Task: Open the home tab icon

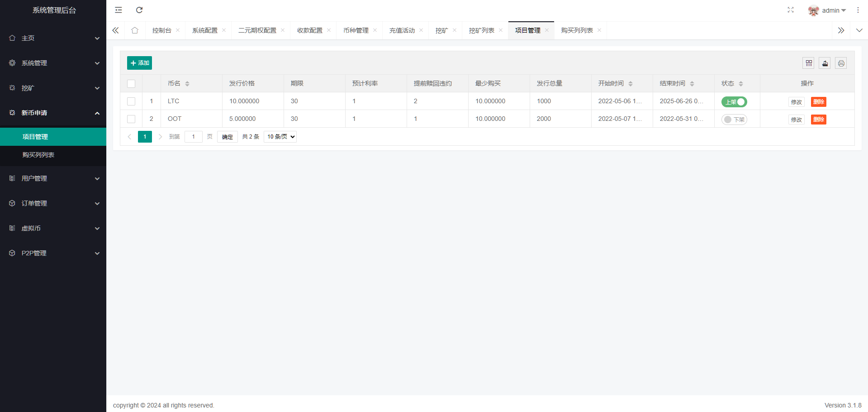Action: (x=135, y=30)
